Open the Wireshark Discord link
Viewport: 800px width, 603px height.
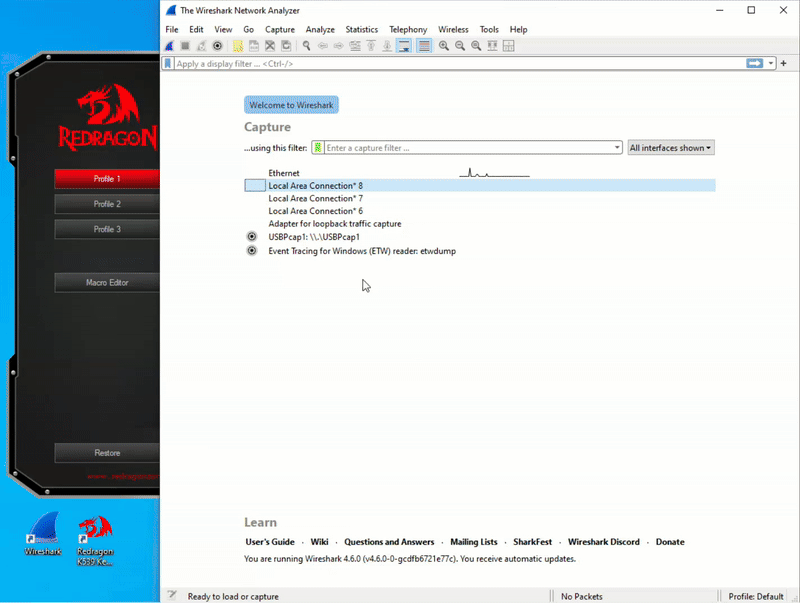click(604, 542)
